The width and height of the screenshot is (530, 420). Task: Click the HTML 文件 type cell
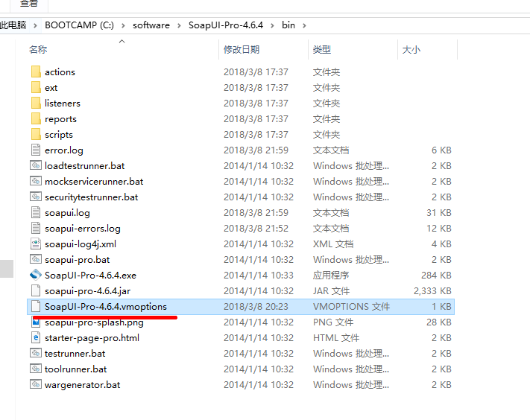click(336, 338)
